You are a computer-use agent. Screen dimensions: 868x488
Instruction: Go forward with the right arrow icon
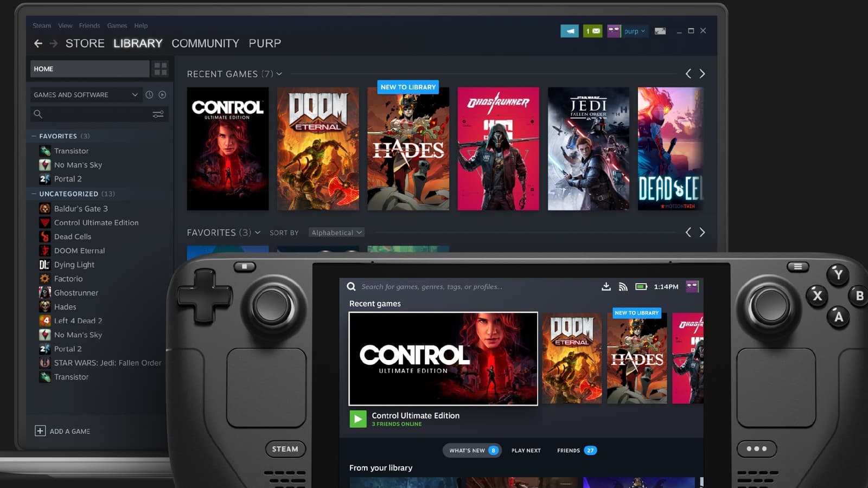[54, 43]
